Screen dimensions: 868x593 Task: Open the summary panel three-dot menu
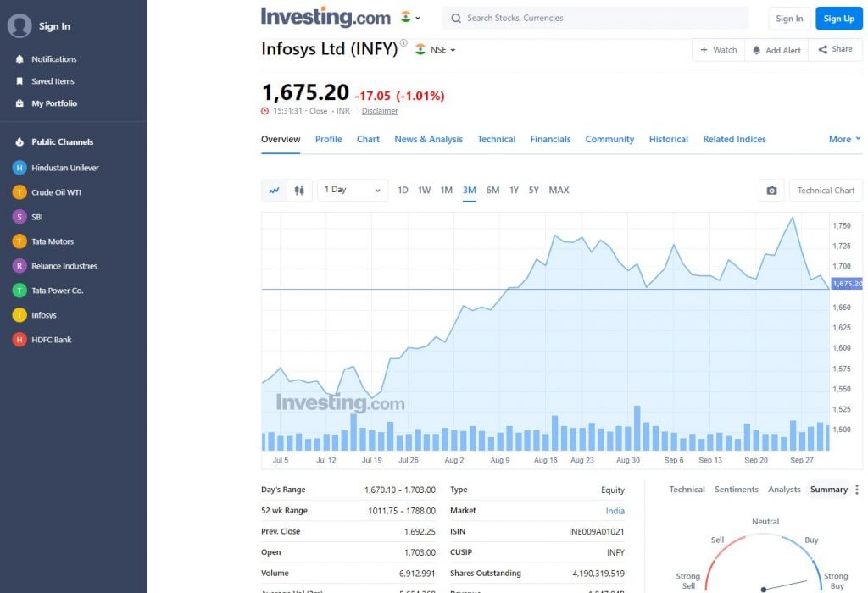tap(857, 490)
